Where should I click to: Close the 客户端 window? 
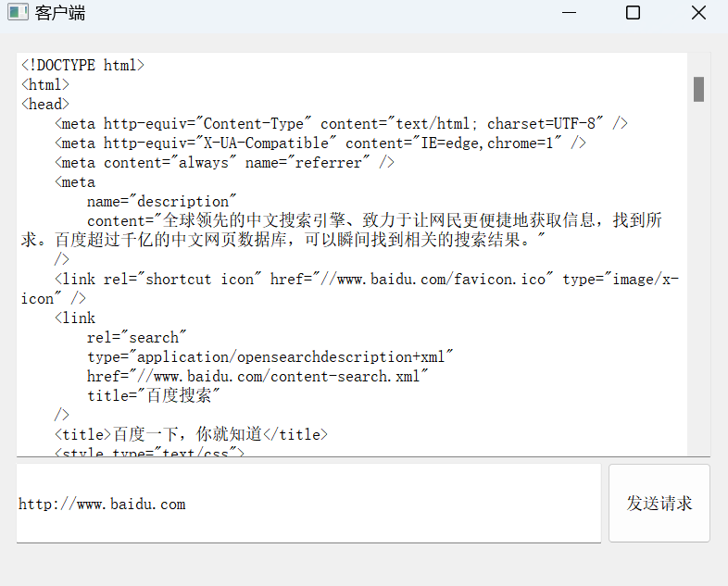click(x=698, y=13)
